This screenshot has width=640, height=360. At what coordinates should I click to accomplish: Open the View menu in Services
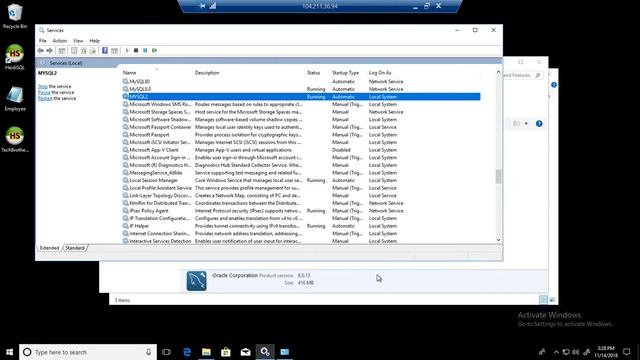point(78,41)
